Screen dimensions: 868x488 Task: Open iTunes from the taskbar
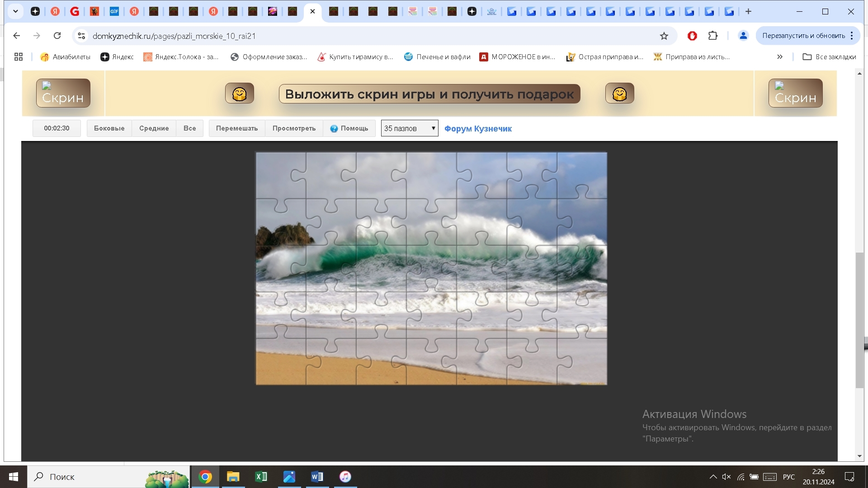(x=345, y=477)
